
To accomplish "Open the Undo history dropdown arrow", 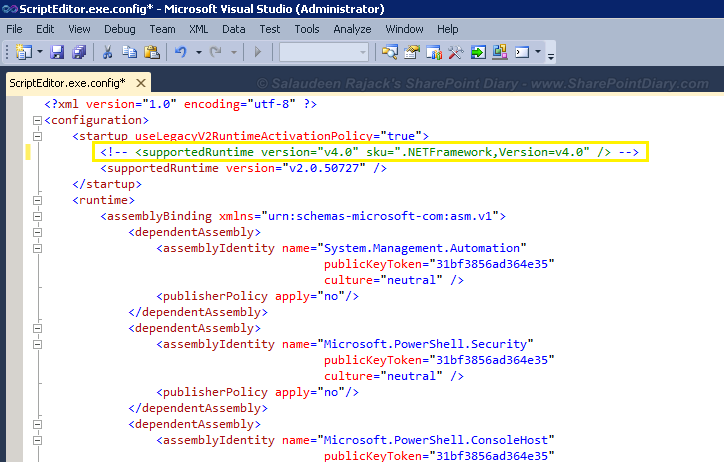I will tap(199, 52).
